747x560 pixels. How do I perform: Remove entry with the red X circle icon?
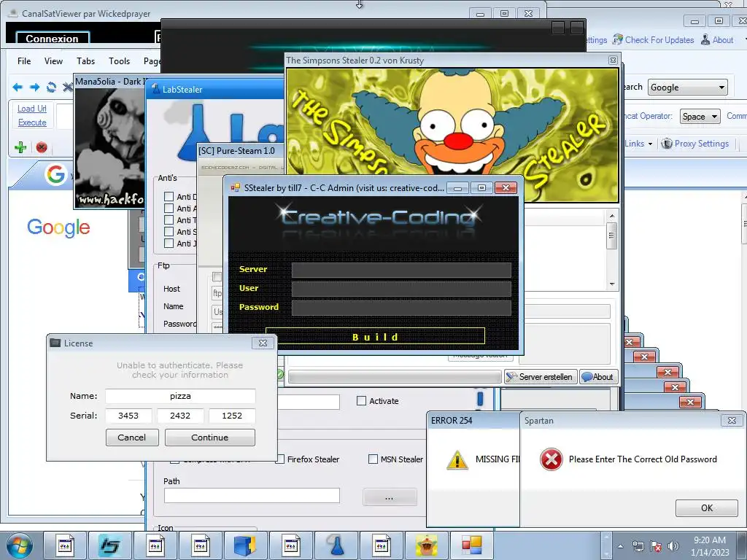point(42,147)
